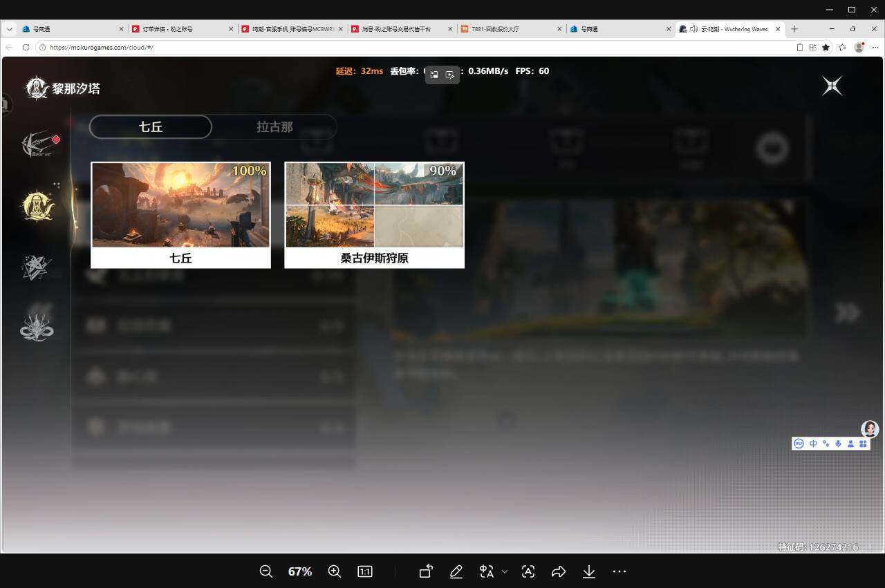885x588 pixels.
Task: Toggle the 中 Chinese input mode in the IME bar
Action: coord(813,444)
